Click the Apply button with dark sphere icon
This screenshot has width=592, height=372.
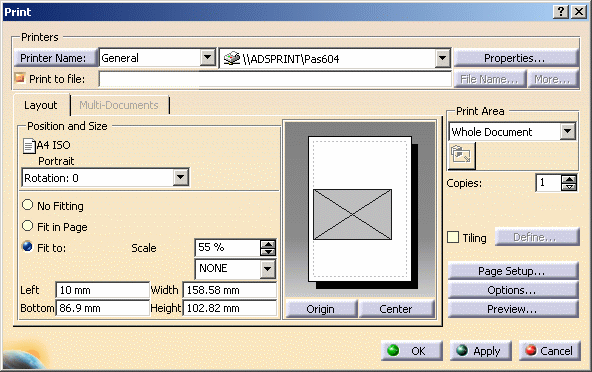point(481,351)
